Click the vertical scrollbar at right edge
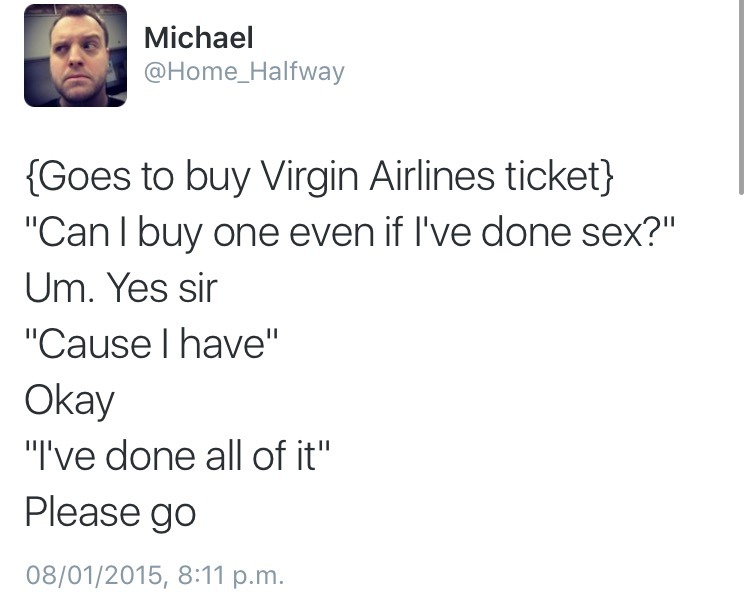 point(741,98)
